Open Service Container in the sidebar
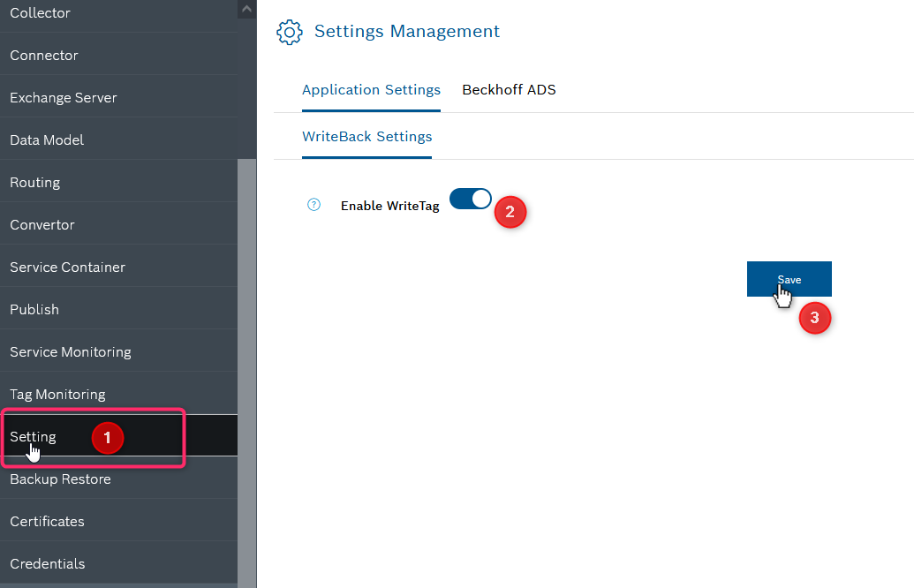Image resolution: width=914 pixels, height=588 pixels. [x=67, y=268]
